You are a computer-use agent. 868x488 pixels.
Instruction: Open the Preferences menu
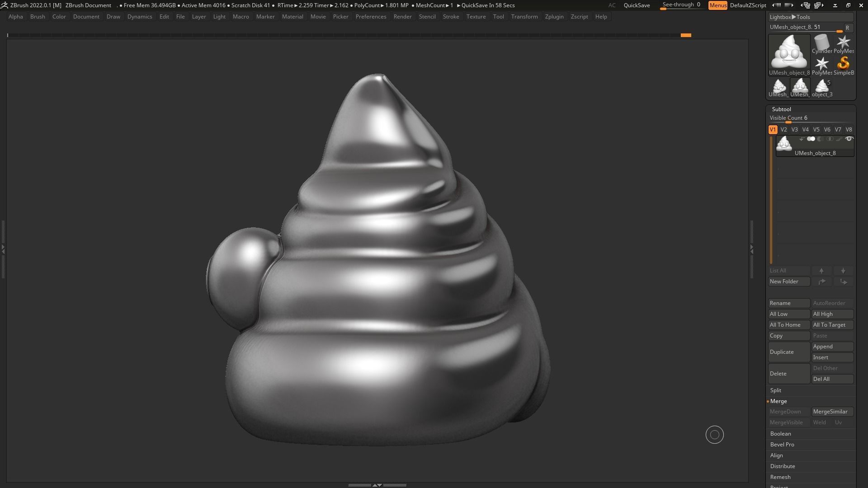click(371, 17)
